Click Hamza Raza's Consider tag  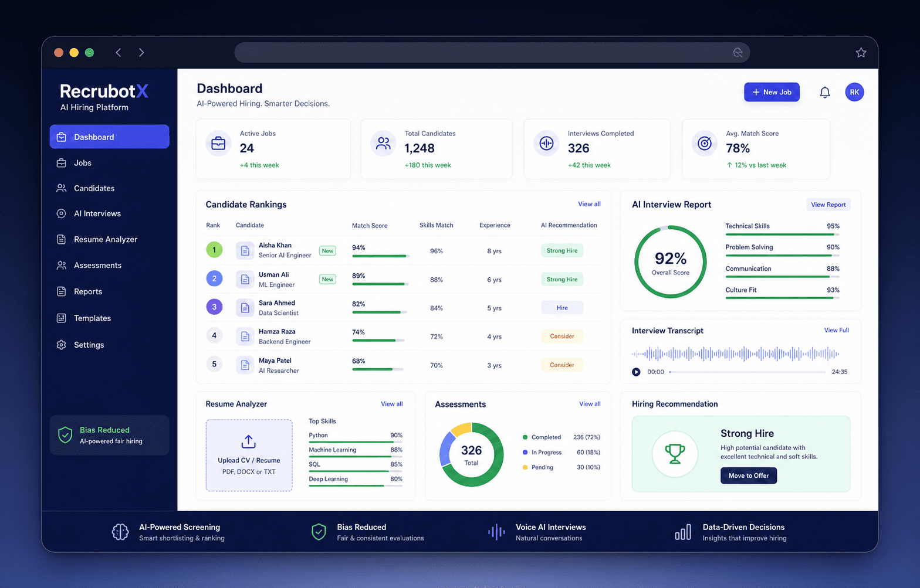(562, 337)
